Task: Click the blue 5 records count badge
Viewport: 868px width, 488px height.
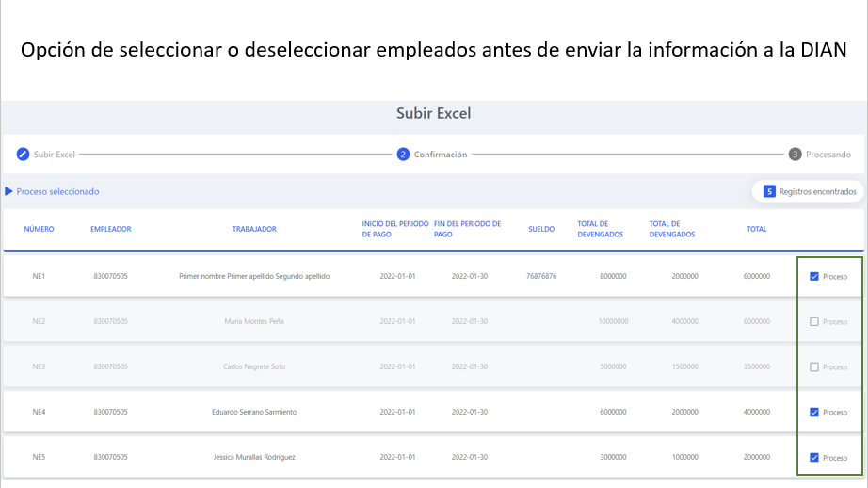Action: click(x=769, y=191)
